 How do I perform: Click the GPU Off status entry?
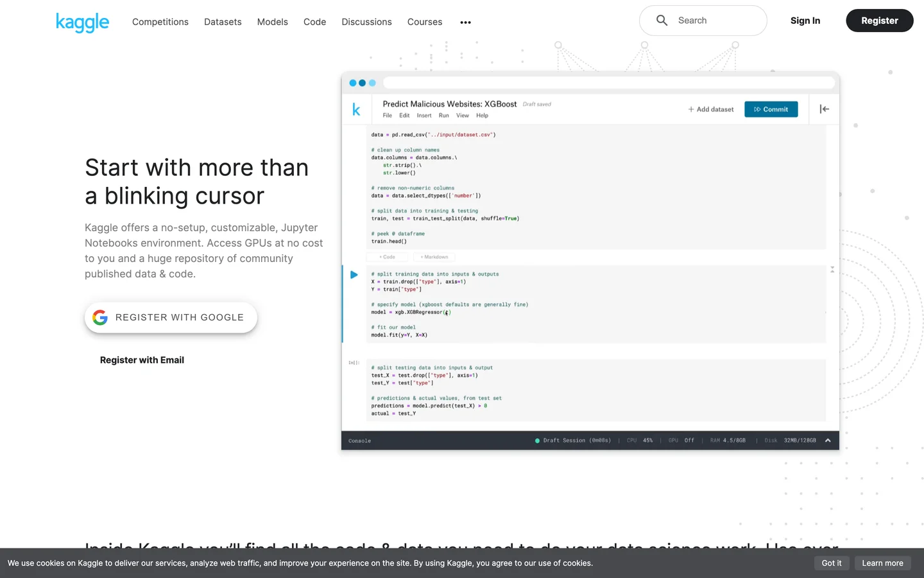tap(681, 441)
